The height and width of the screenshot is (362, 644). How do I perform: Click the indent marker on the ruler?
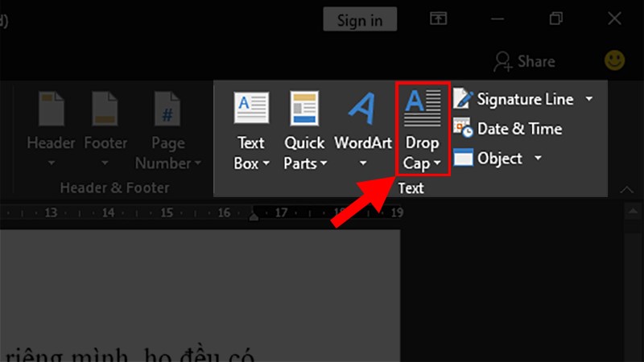(254, 215)
